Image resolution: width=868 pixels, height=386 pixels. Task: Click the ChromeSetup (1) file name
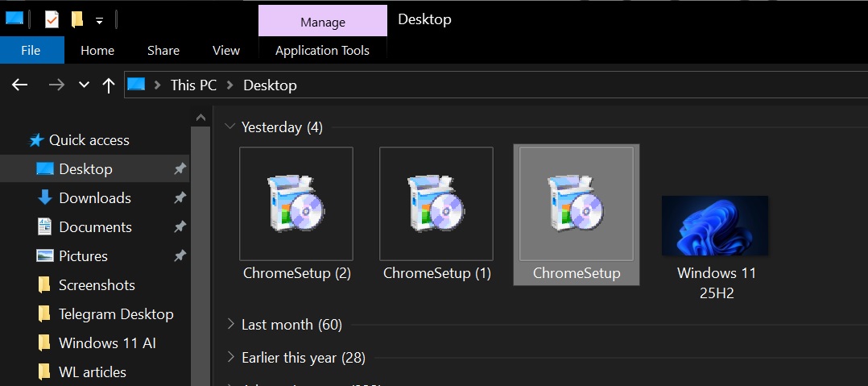[x=436, y=273]
